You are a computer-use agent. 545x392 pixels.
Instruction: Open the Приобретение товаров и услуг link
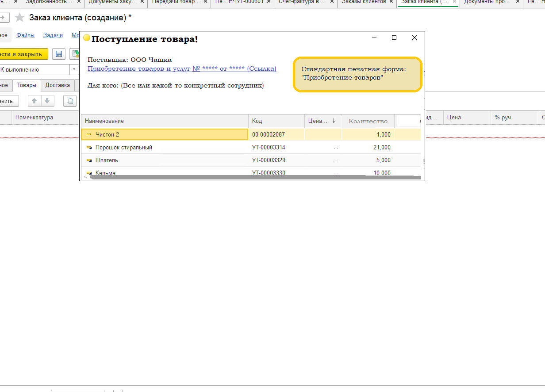point(182,69)
